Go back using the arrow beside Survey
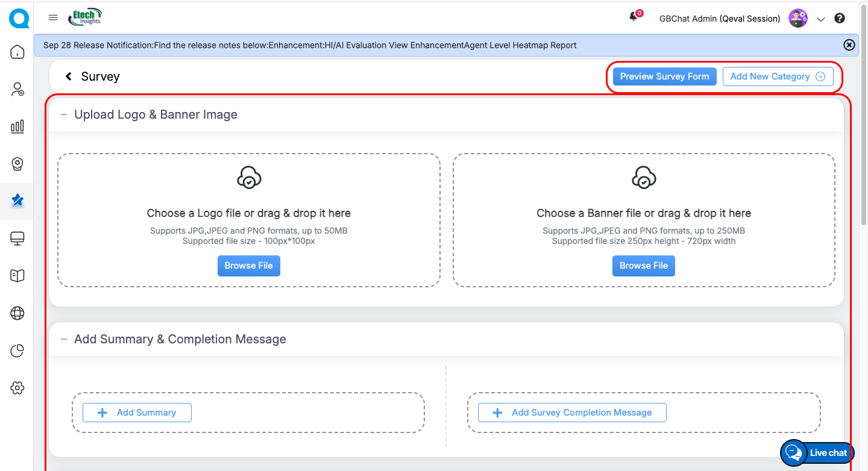The height and width of the screenshot is (471, 868). pos(69,76)
